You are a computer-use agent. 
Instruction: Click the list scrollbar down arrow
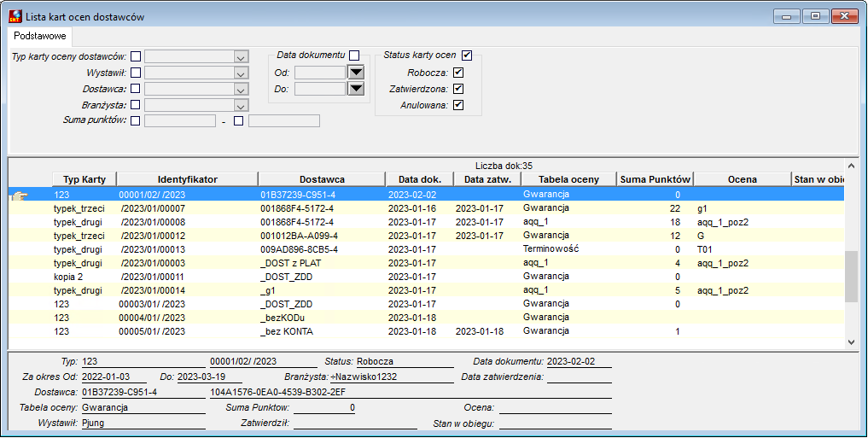(x=852, y=342)
